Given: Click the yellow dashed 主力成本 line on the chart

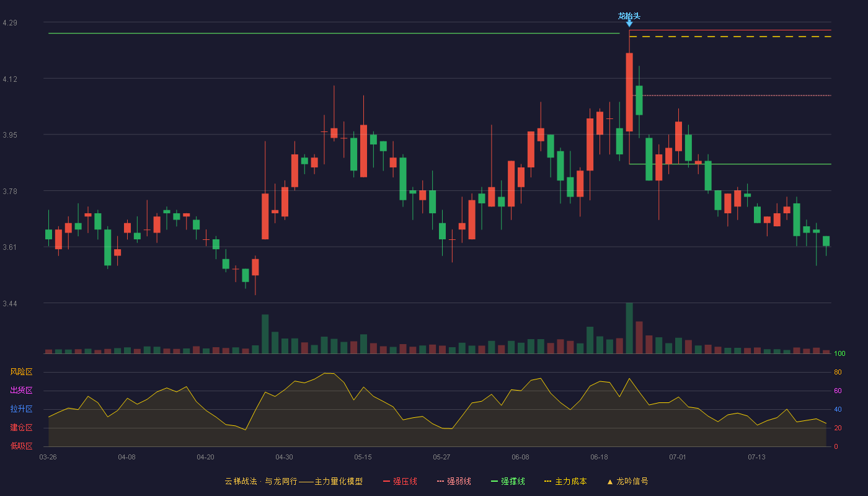Looking at the screenshot, I should click(x=730, y=37).
